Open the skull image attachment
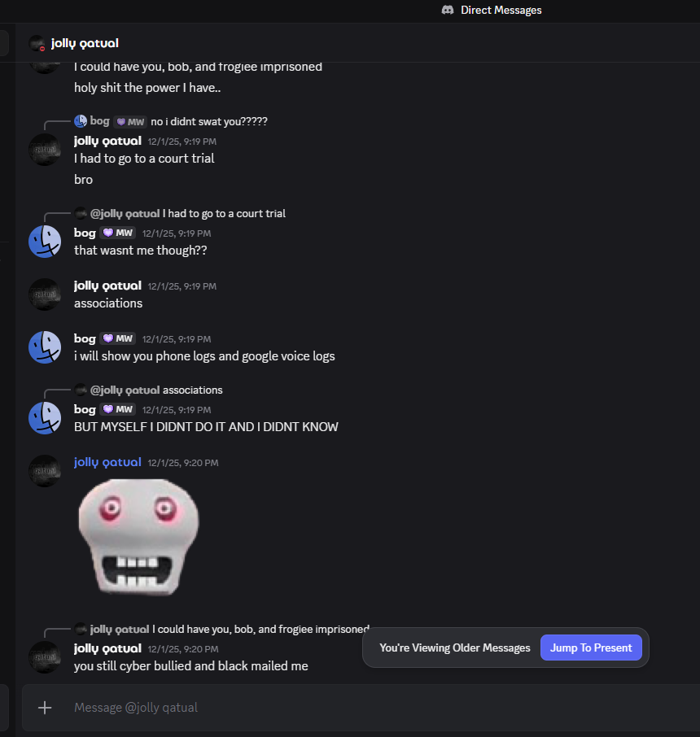The image size is (700, 737). point(138,534)
